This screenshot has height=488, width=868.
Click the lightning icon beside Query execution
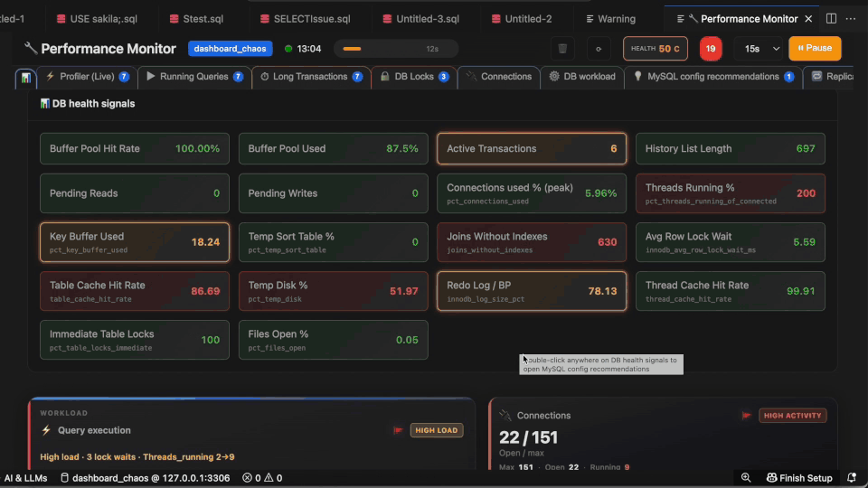(x=46, y=430)
